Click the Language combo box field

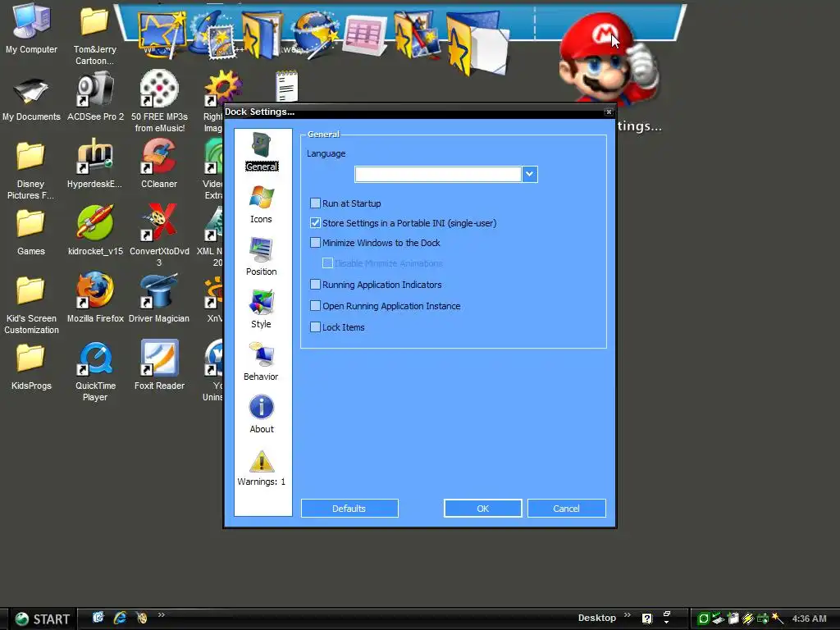click(x=438, y=174)
